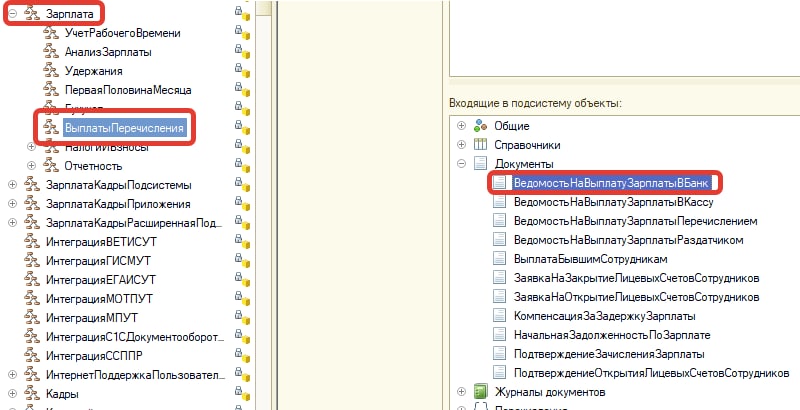Expand ИнтернетПоддержкаПользовател… node
Screen dimensions: 800x410
pos(13,375)
